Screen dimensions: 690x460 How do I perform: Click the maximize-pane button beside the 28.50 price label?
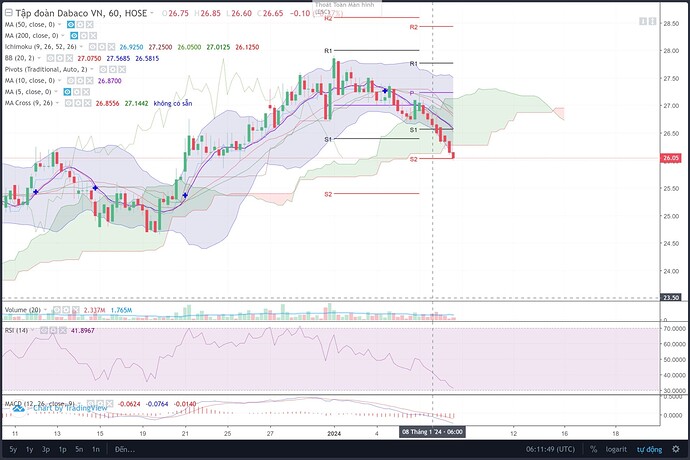652,21
